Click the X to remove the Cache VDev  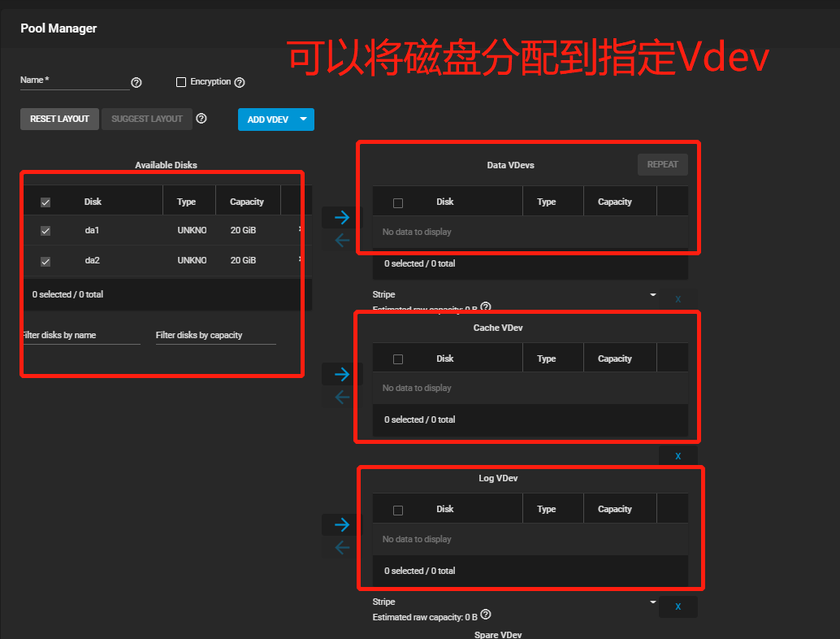[x=678, y=455]
